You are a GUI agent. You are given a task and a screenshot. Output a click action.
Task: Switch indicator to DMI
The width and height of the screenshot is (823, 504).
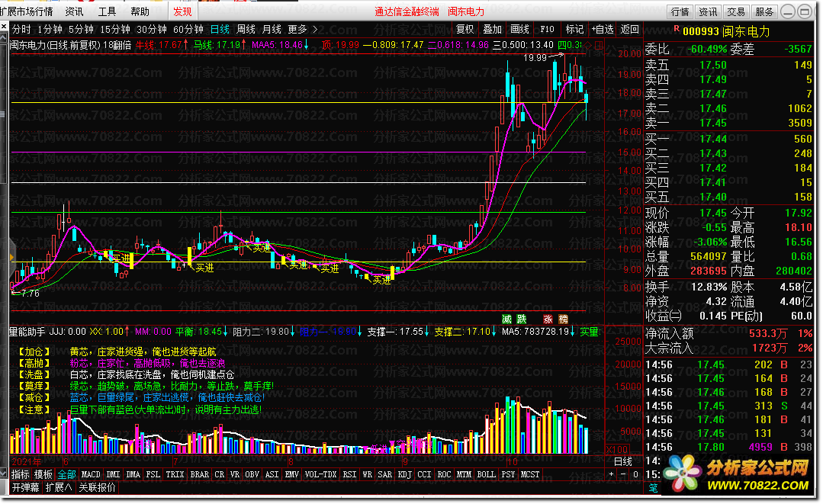[113, 474]
